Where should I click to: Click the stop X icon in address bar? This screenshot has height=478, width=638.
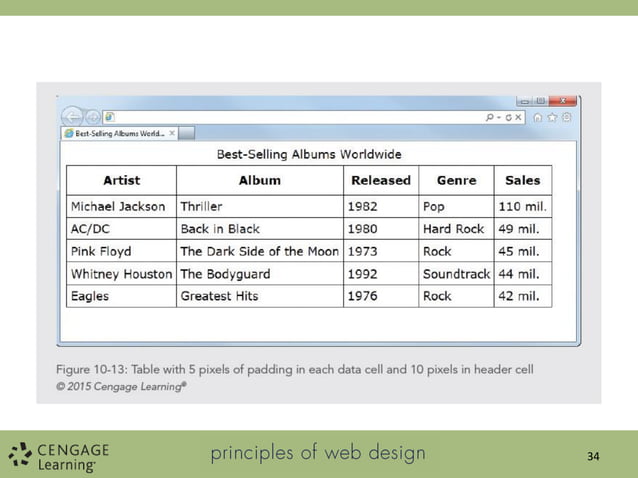point(518,117)
